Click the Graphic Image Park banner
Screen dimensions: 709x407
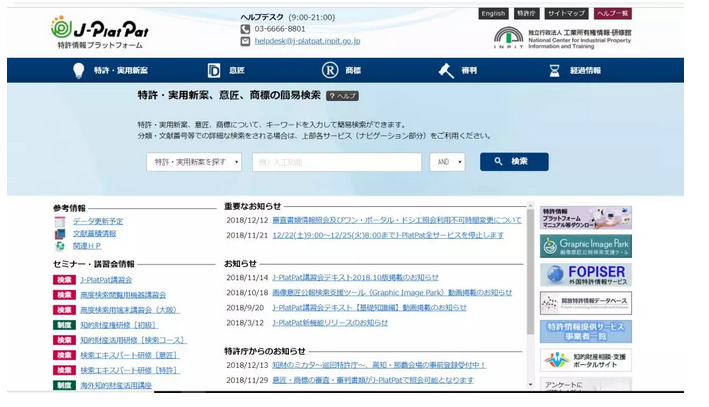click(x=586, y=246)
